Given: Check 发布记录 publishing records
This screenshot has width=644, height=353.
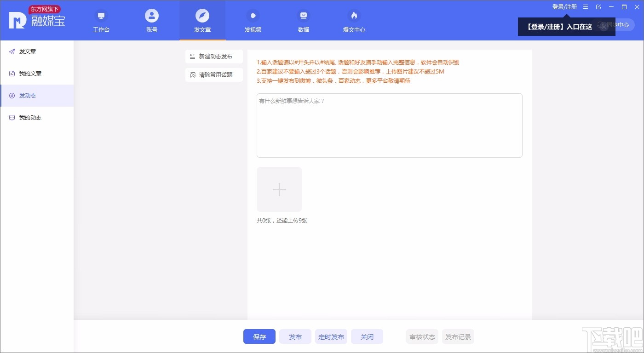Looking at the screenshot, I should pyautogui.click(x=458, y=336).
